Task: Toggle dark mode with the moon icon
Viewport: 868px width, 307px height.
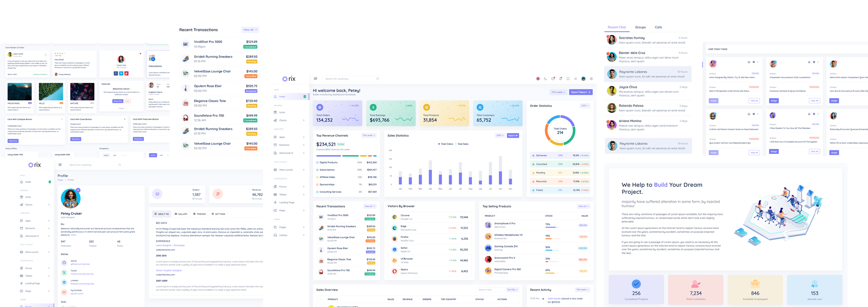Action: (546, 79)
